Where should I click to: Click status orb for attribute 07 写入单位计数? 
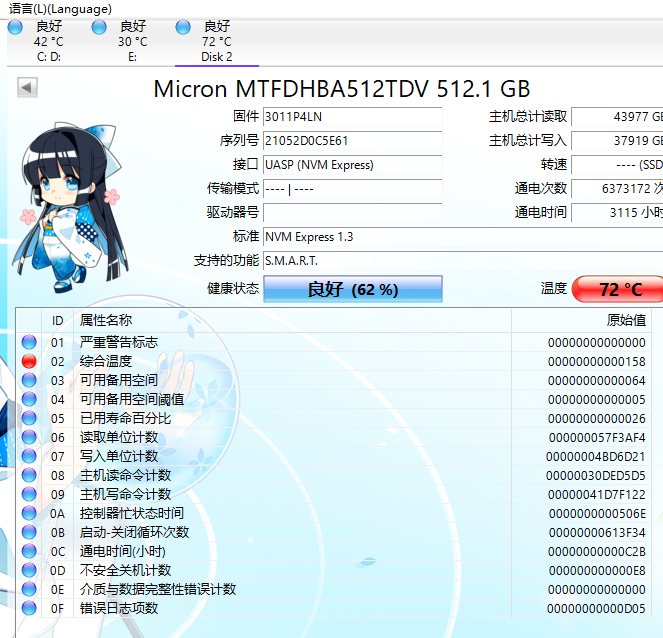coord(29,456)
